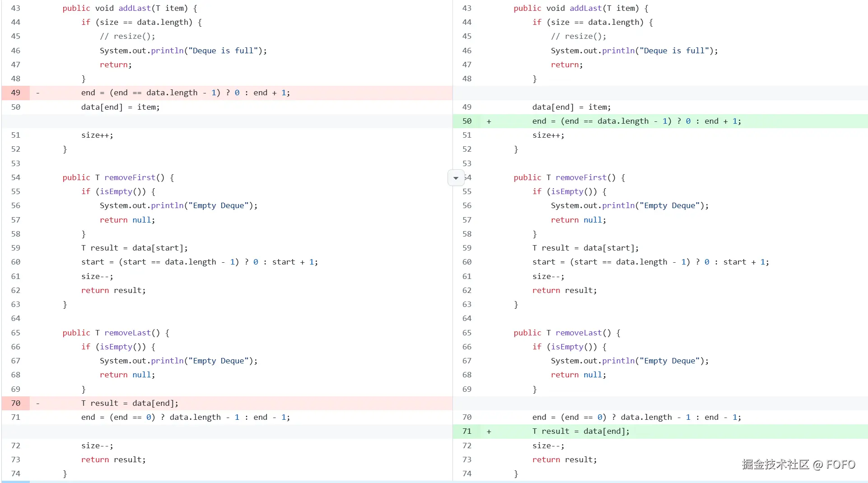Image resolution: width=868 pixels, height=483 pixels.
Task: Click 'size++;' on line 51 in the right pane
Action: (x=549, y=135)
